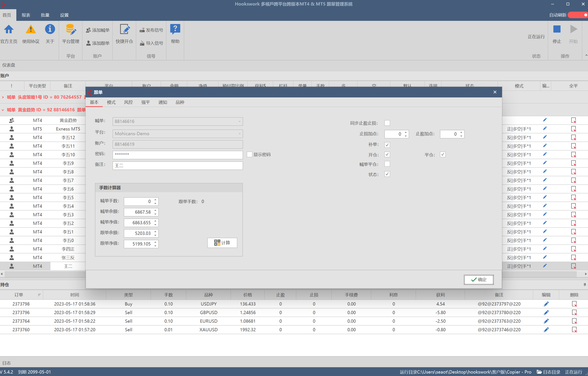
Task: Click the calculator 计算 button
Action: [x=222, y=243]
